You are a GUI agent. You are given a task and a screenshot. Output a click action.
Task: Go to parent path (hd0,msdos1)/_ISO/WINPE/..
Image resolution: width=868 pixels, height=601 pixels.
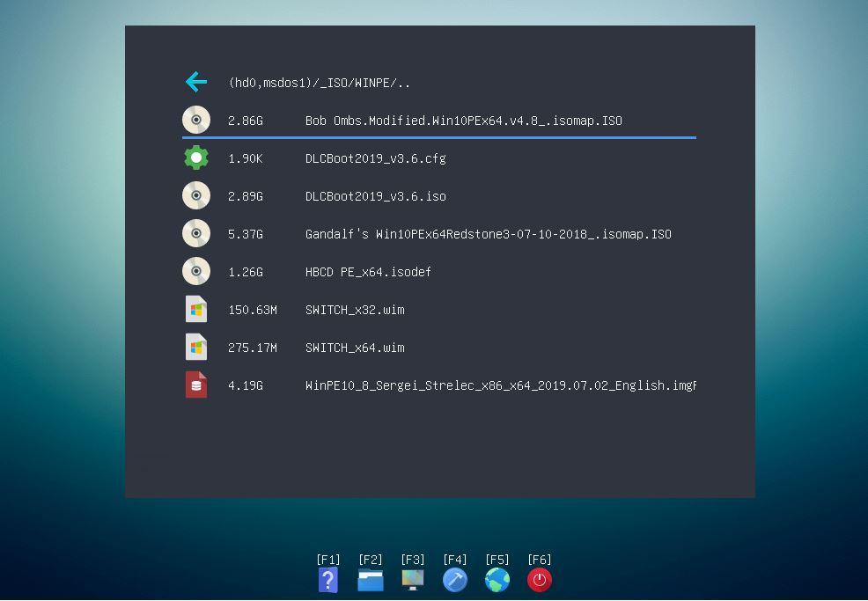tap(320, 83)
